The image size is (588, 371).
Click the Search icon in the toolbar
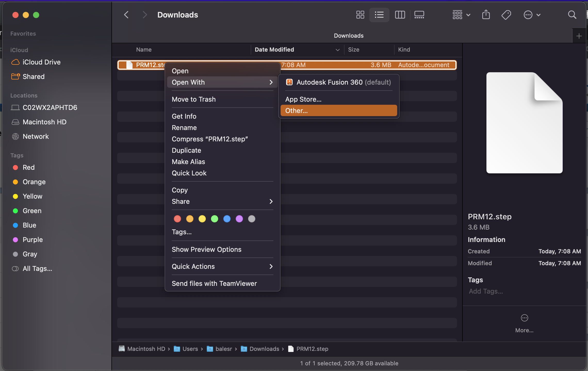click(x=572, y=15)
